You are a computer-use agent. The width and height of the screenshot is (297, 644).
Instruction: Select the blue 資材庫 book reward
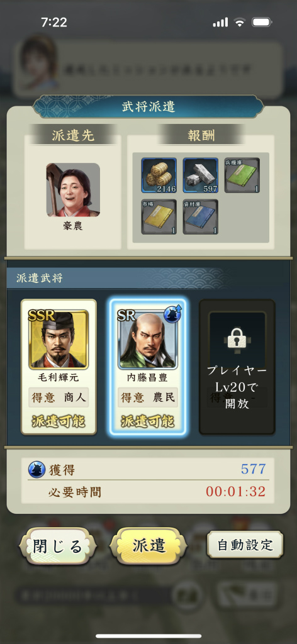point(201,217)
